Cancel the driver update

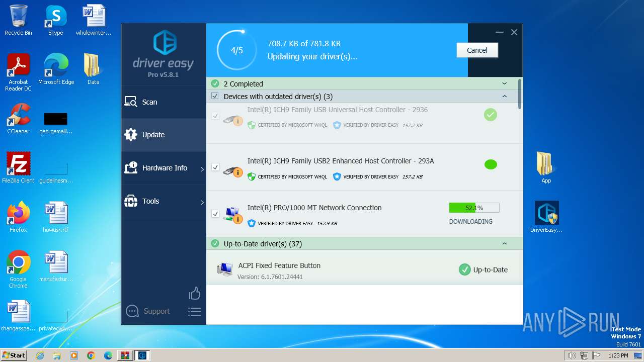[477, 50]
